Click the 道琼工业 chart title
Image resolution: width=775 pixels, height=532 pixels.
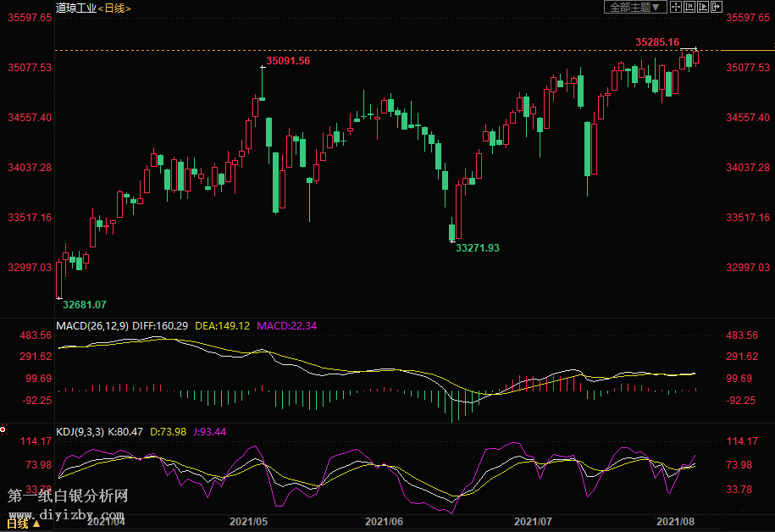pos(75,8)
